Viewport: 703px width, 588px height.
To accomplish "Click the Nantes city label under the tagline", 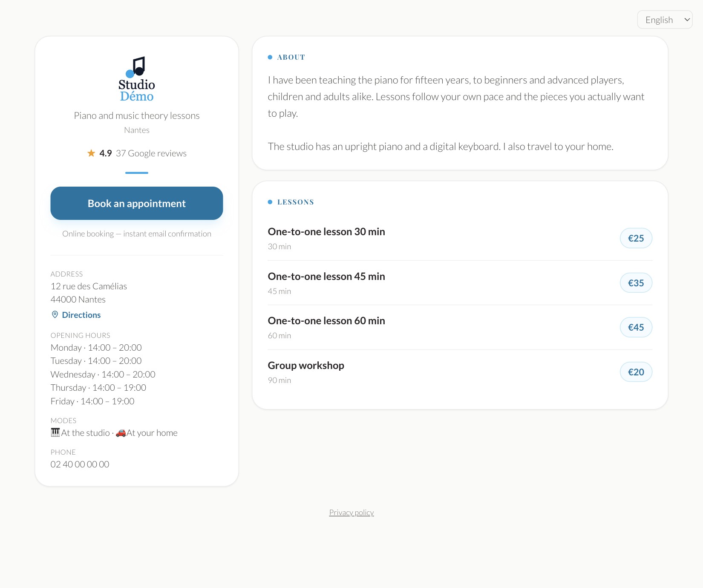I will point(137,130).
